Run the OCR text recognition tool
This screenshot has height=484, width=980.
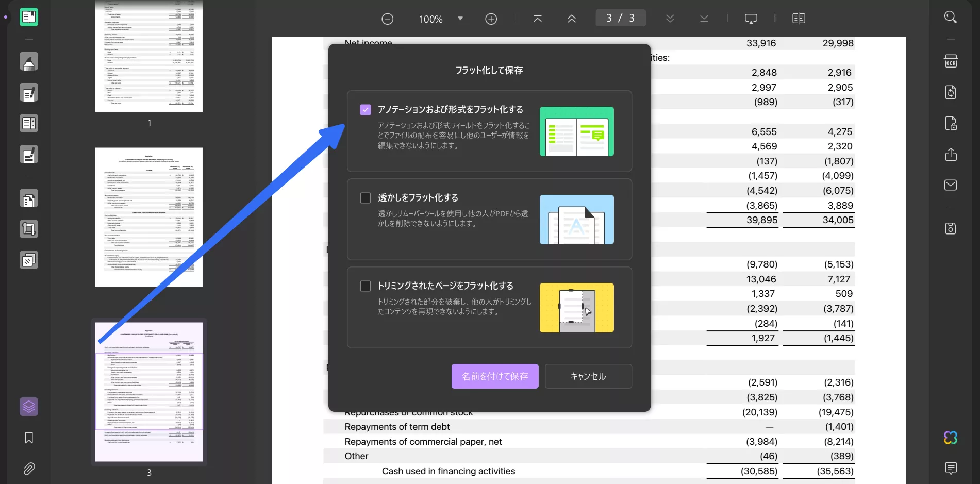pos(951,61)
